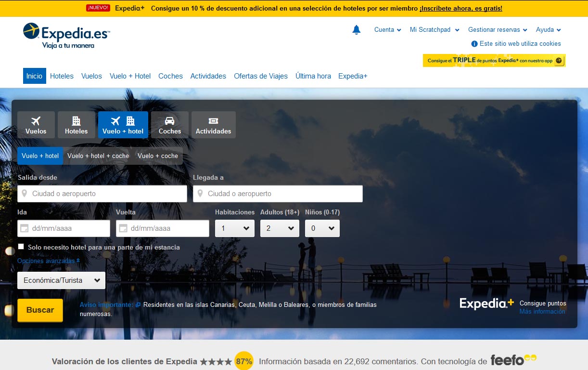588x370 pixels.
Task: Select the Vuelo + coche search mode
Action: (x=157, y=156)
